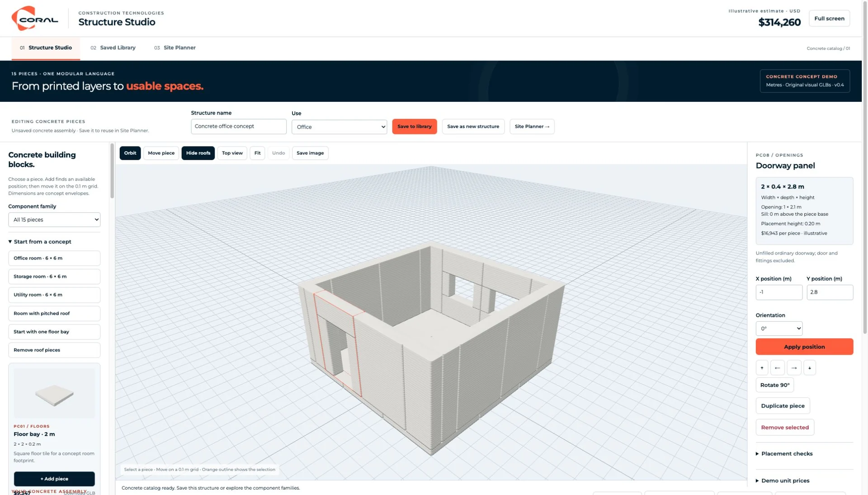
Task: Rotate the piece 90 degrees
Action: tap(775, 385)
